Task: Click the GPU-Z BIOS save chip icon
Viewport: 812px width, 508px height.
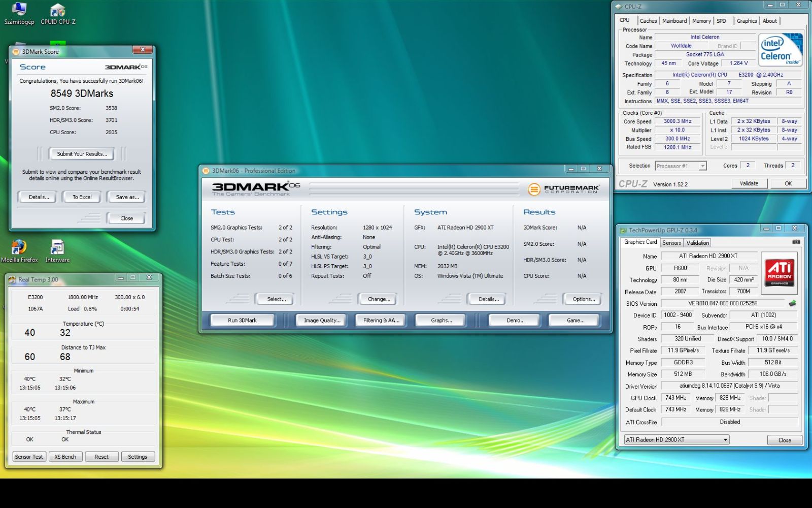Action: pos(792,303)
